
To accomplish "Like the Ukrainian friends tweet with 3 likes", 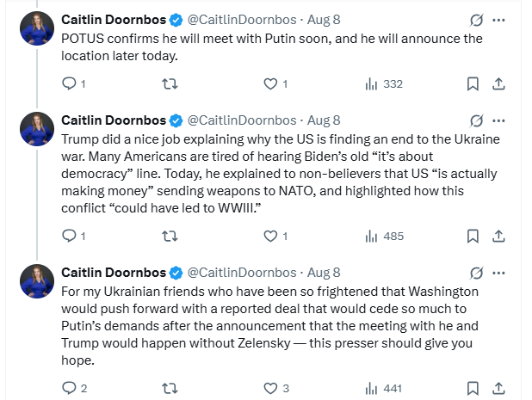I will (270, 388).
